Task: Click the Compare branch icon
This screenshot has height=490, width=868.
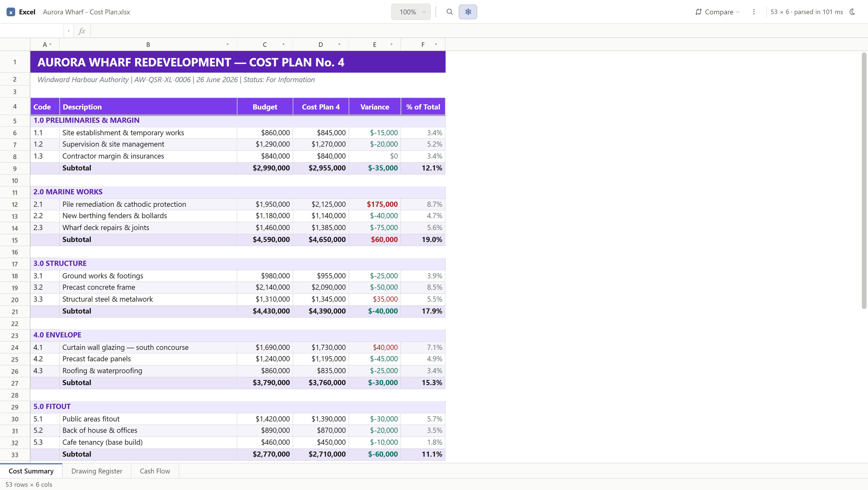Action: [x=698, y=12]
